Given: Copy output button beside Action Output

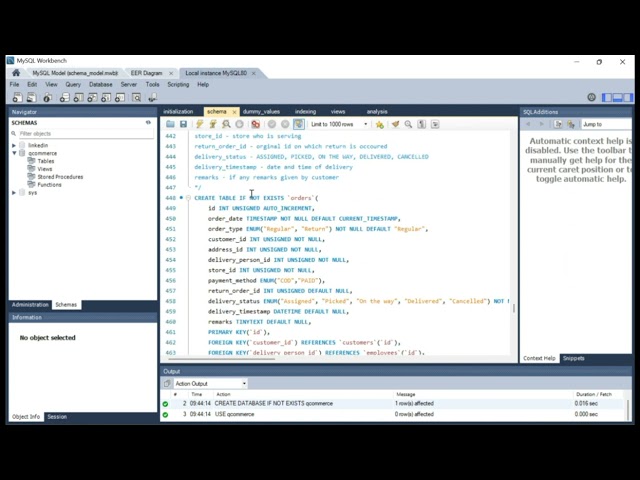Looking at the screenshot, I should pos(167,384).
